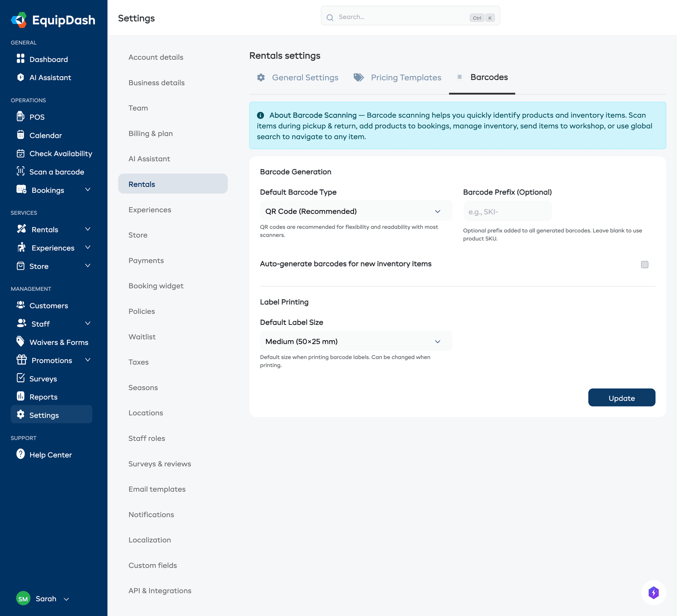The image size is (677, 616).
Task: Click the Check Availability calendar icon
Action: [21, 153]
